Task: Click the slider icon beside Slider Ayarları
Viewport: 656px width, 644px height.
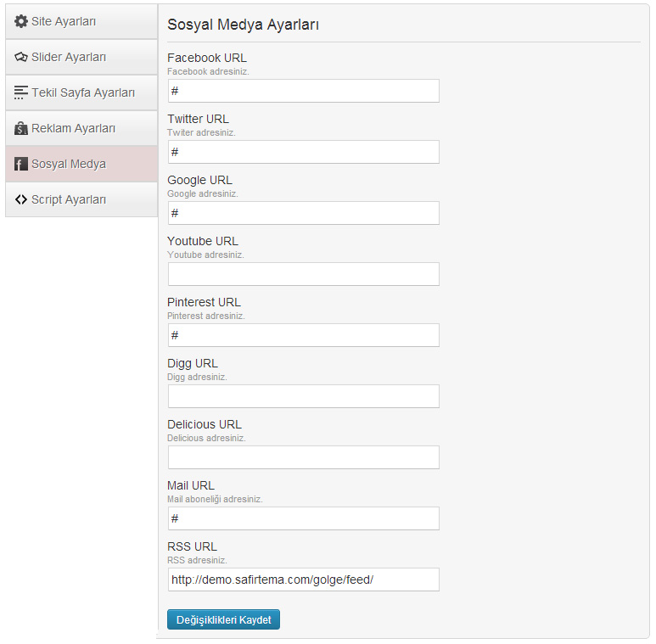Action: 21,57
